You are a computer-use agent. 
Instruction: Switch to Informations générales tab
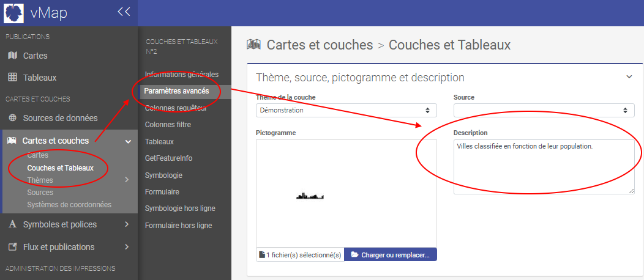pyautogui.click(x=182, y=75)
